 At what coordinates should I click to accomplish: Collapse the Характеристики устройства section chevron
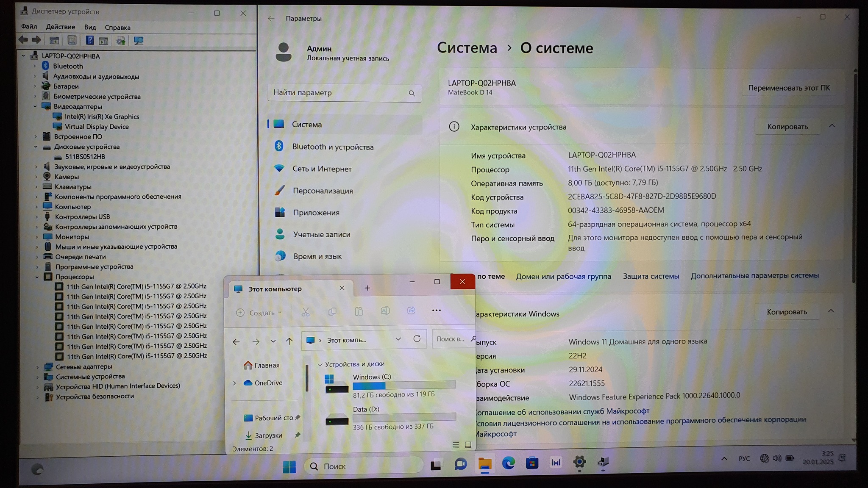pyautogui.click(x=832, y=126)
